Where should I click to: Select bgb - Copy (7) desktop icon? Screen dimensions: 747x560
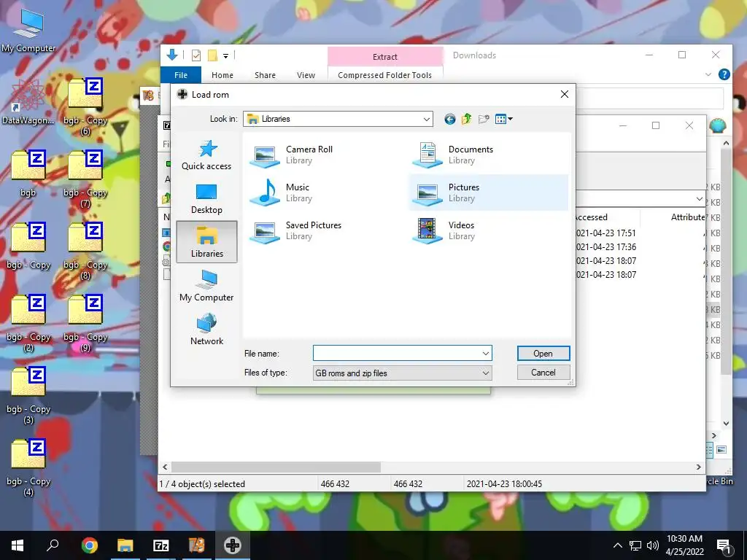click(85, 179)
